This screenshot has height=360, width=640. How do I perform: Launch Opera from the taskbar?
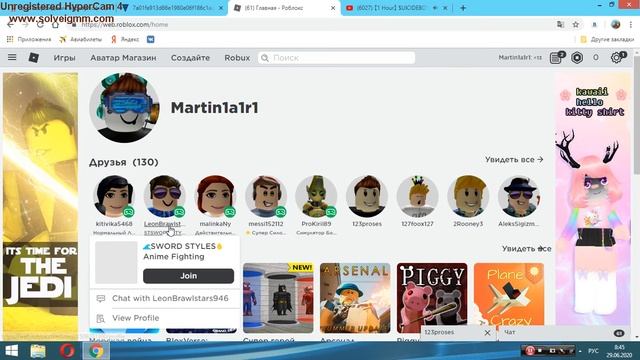tap(67, 351)
